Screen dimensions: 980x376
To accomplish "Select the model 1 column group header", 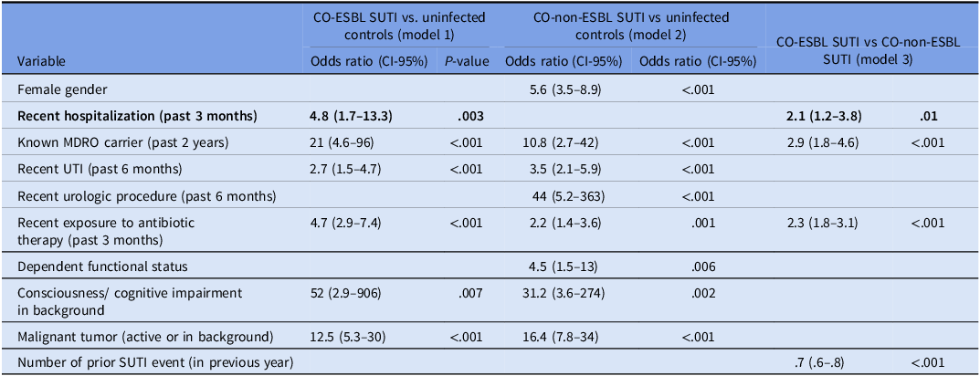I will [400, 25].
